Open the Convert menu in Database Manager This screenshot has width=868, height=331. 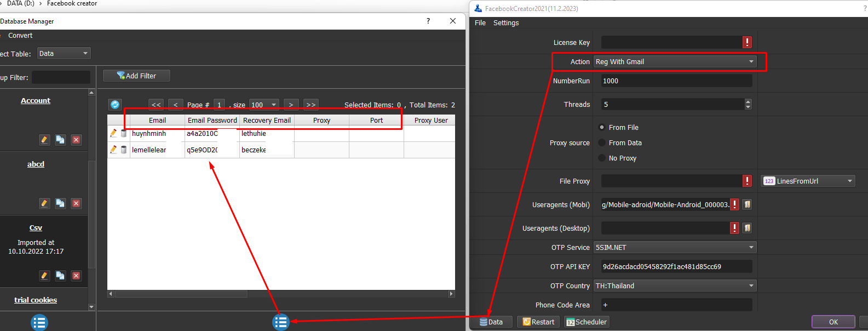20,35
